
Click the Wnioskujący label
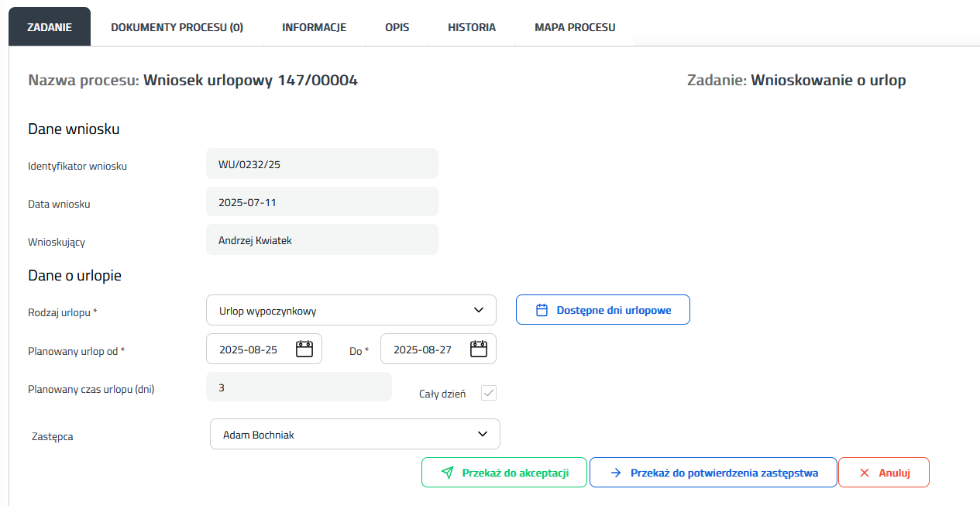pyautogui.click(x=57, y=242)
